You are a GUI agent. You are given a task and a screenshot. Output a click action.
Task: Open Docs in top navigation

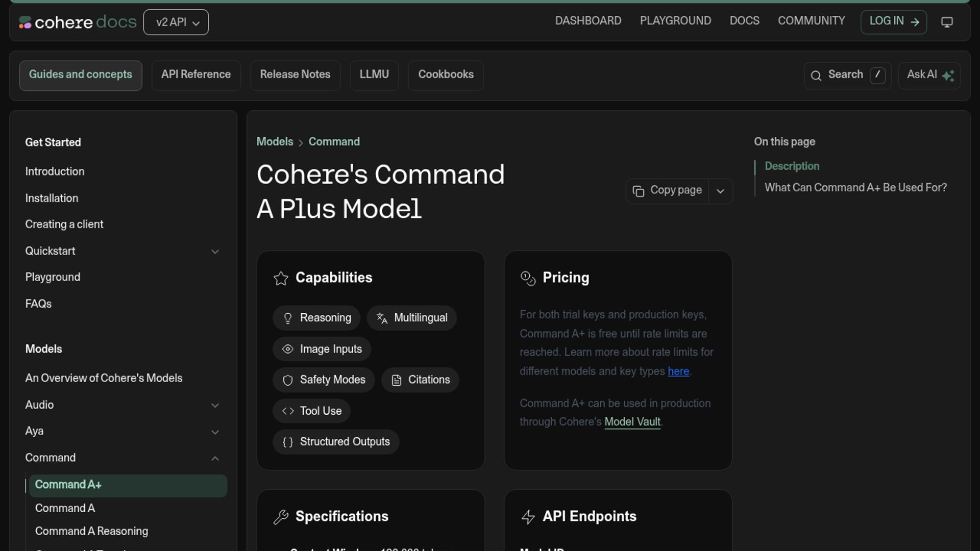744,21
